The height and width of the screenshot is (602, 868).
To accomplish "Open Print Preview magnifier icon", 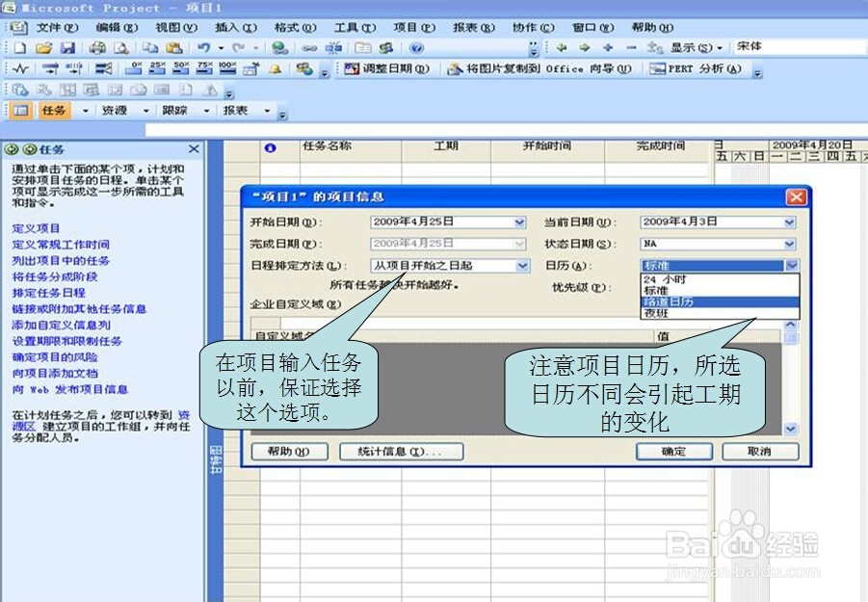I will tap(121, 48).
